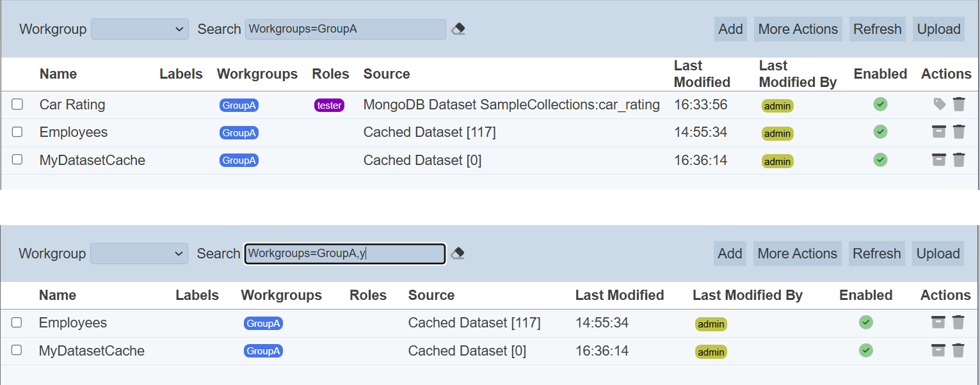Click the Source column header in the two-row table
Image resolution: width=980 pixels, height=385 pixels.
[431, 295]
